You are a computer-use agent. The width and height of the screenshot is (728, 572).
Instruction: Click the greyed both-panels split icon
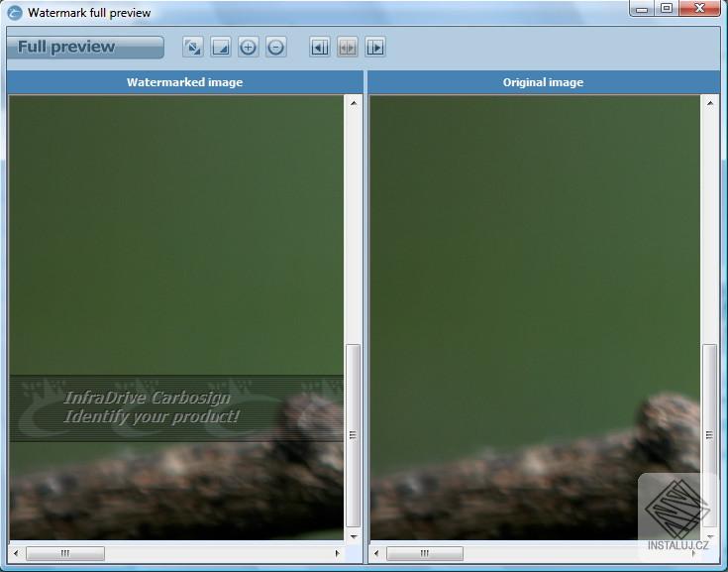348,47
